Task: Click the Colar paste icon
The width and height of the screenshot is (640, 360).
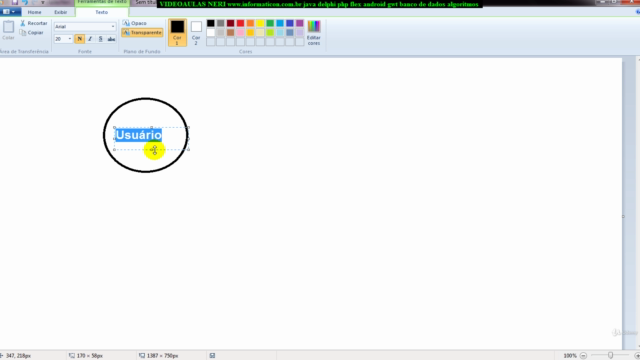Action: coord(8,27)
